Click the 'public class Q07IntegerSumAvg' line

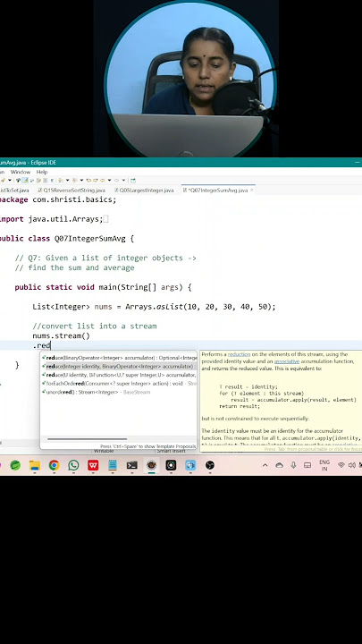point(66,239)
